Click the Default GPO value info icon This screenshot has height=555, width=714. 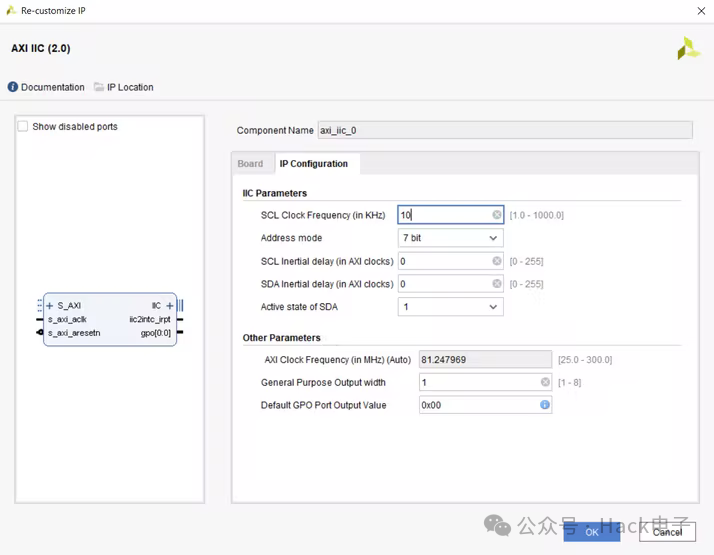[x=545, y=405]
